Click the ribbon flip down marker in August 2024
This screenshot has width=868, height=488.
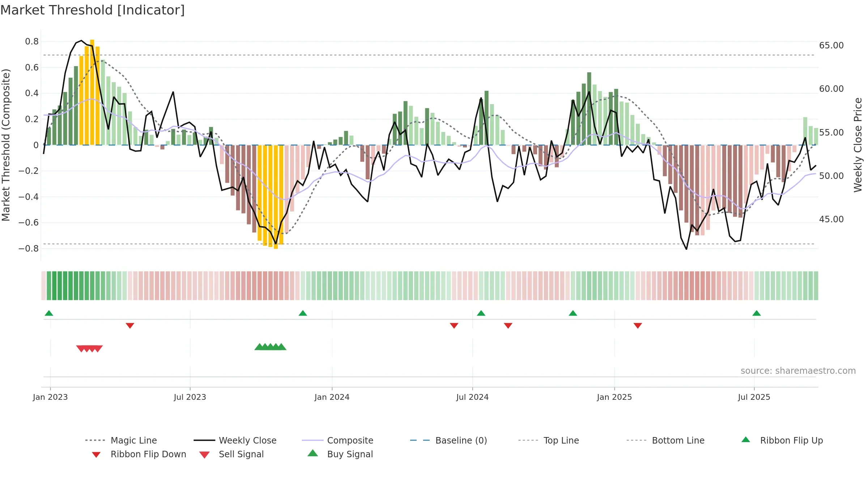pos(508,326)
